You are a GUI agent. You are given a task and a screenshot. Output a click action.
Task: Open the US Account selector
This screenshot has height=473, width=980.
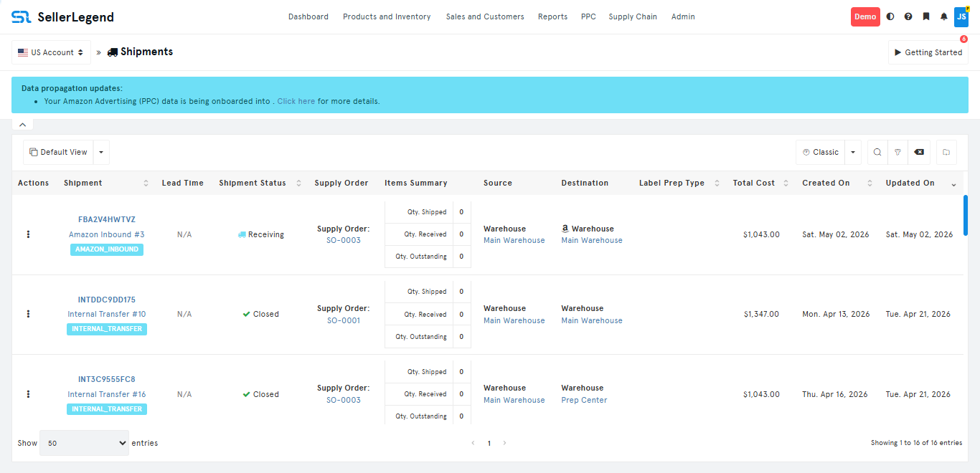51,52
